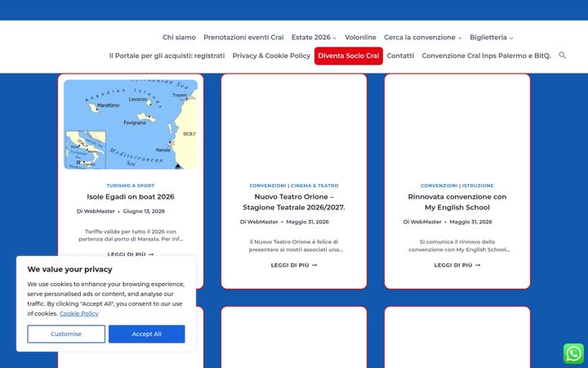The height and width of the screenshot is (368, 588).
Task: Open Convenzioni category on English School card
Action: 439,186
